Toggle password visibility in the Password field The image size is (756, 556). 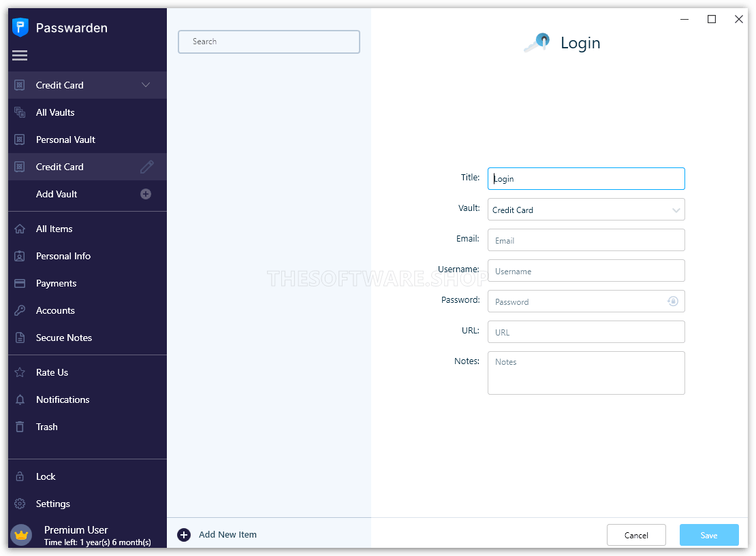[673, 301]
